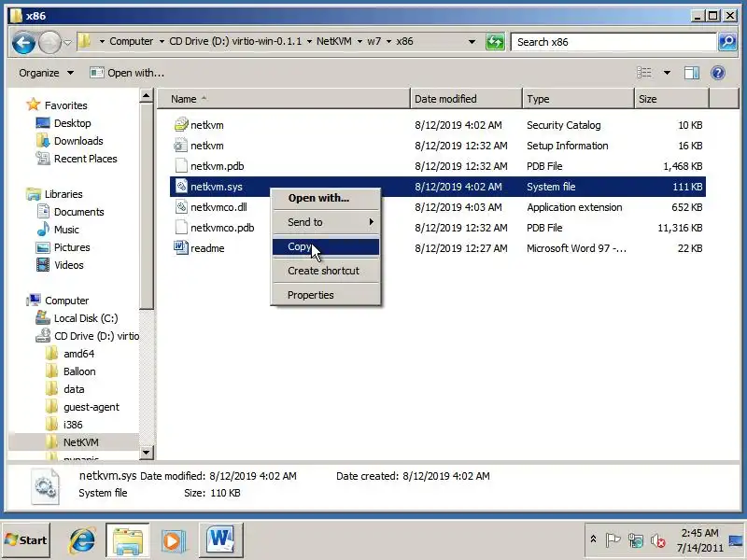The height and width of the screenshot is (560, 747).
Task: Click the network tray icon
Action: pos(636,540)
